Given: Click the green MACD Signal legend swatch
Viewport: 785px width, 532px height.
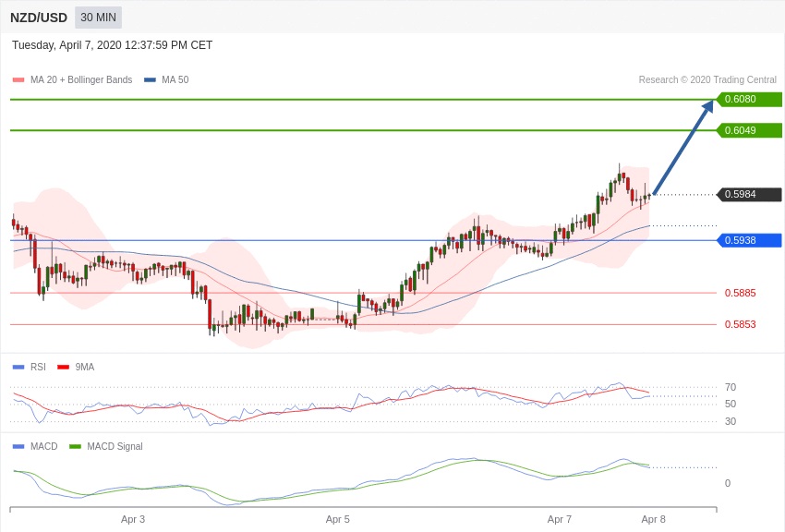Looking at the screenshot, I should tap(75, 446).
